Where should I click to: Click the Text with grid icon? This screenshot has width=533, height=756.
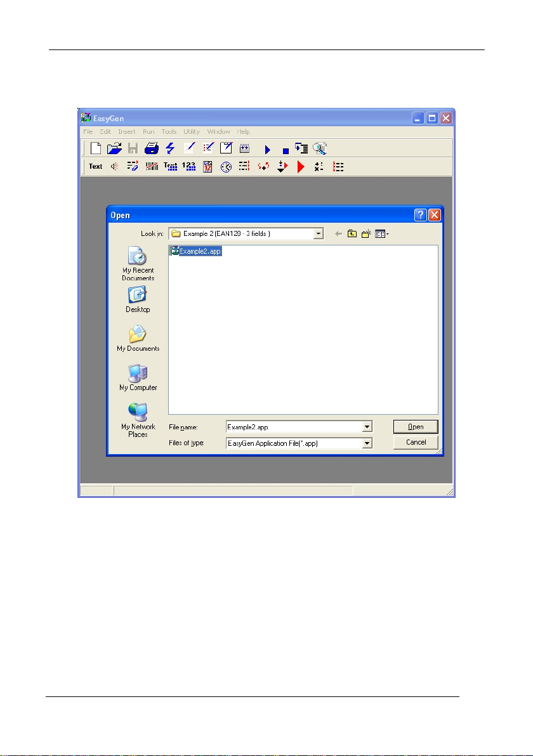tap(170, 166)
